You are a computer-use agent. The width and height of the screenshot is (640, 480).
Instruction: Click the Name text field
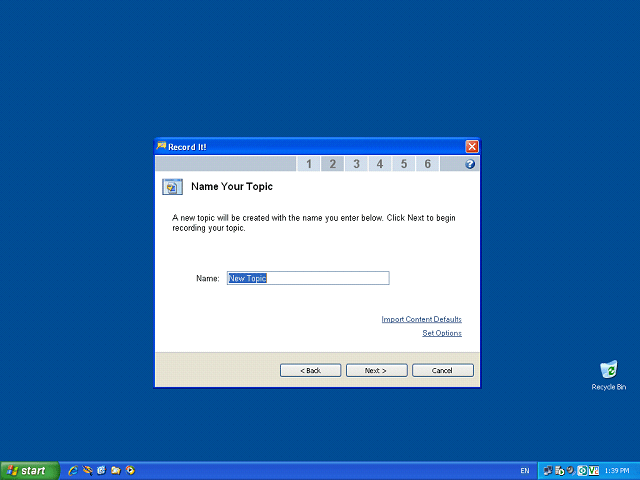click(x=308, y=278)
